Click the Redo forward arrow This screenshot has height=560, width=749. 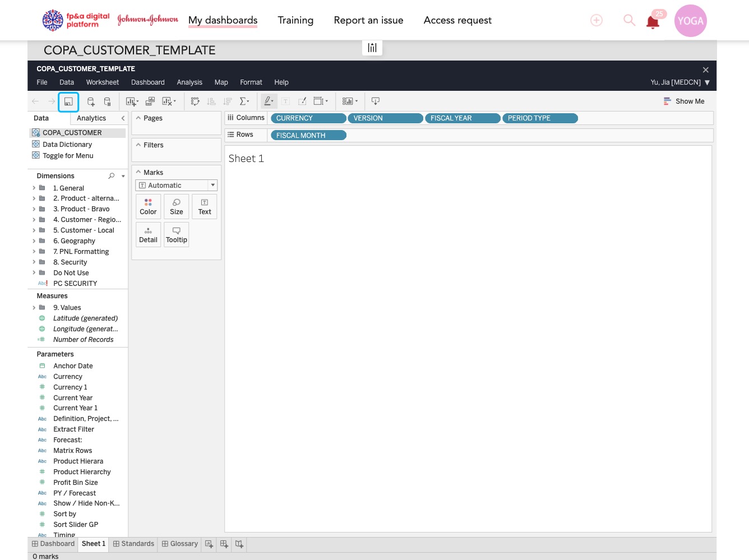coord(52,101)
